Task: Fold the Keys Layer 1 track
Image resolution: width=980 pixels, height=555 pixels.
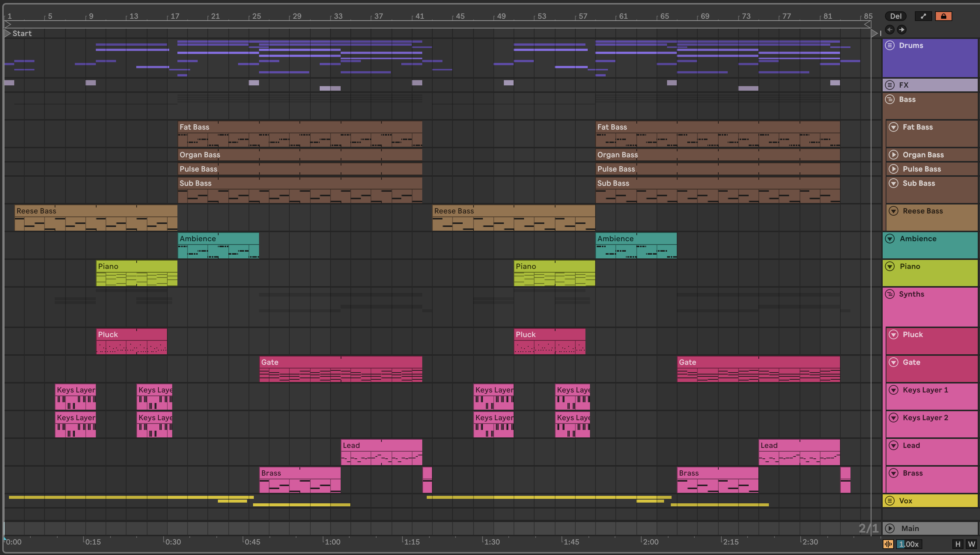Action: click(x=894, y=390)
